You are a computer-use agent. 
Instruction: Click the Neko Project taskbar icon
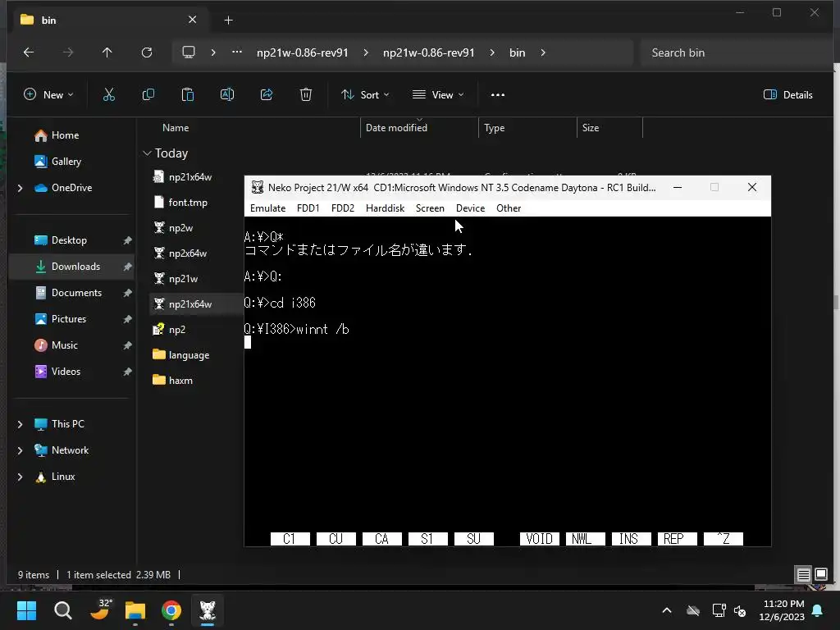(208, 610)
